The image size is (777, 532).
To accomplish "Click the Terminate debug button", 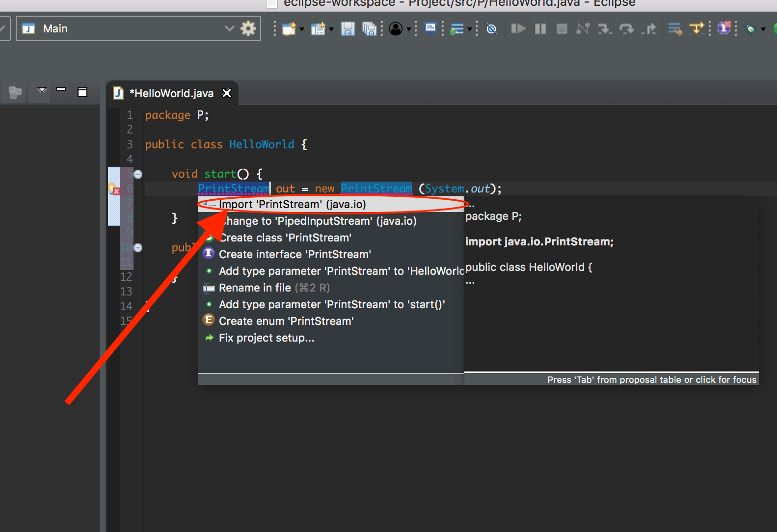I will click(x=562, y=29).
